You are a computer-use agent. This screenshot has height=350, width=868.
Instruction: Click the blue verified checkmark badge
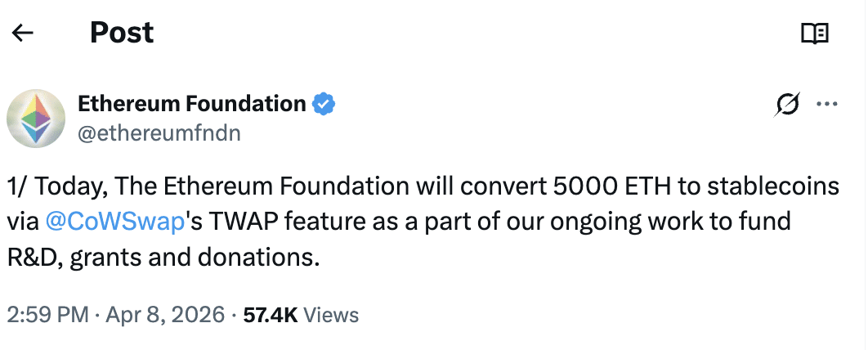click(324, 104)
